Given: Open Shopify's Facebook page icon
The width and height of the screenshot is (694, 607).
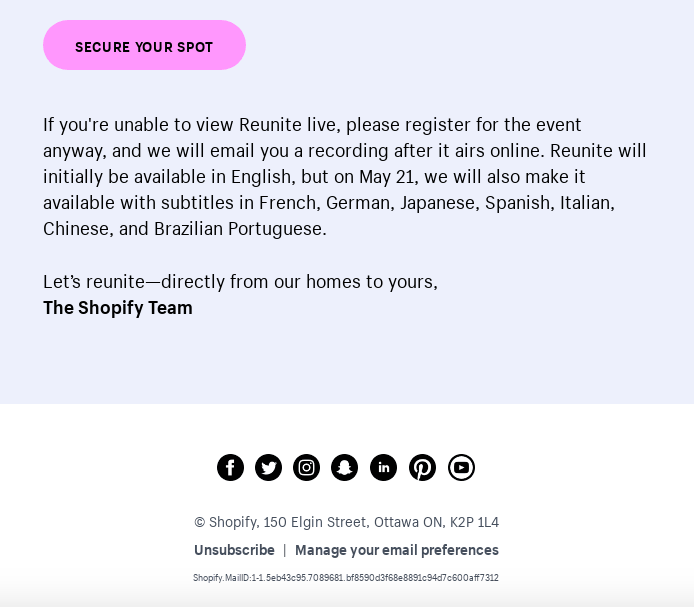Looking at the screenshot, I should coord(230,468).
